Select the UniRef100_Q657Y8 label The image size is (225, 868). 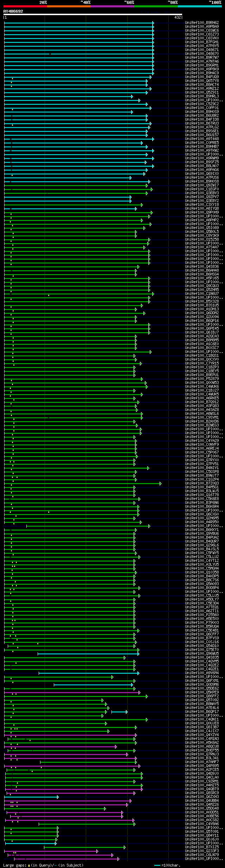pyautogui.click(x=202, y=81)
